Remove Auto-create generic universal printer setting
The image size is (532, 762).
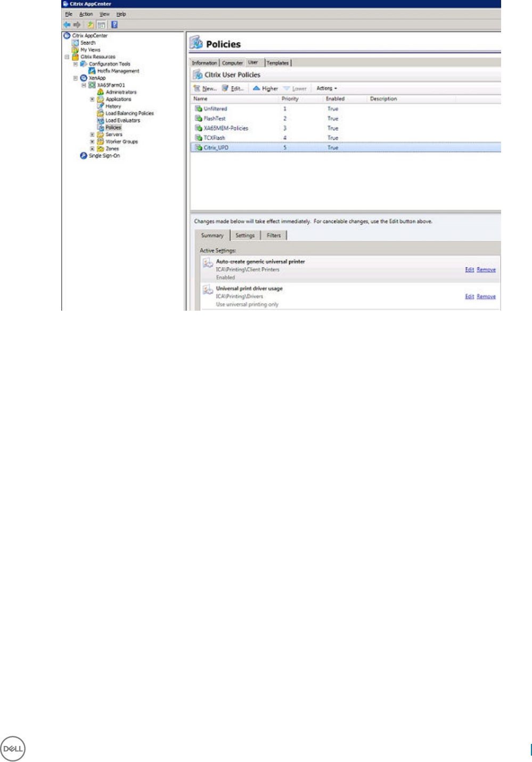(486, 270)
